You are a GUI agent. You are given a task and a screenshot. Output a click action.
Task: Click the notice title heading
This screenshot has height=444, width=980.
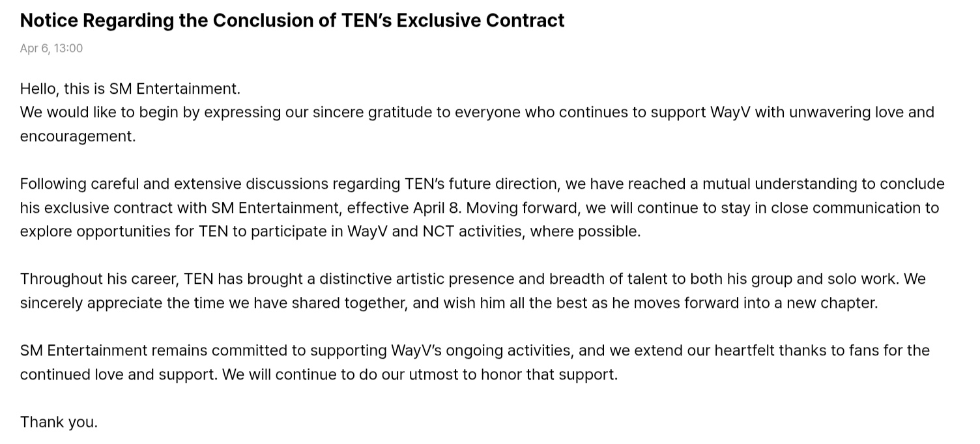tap(292, 20)
